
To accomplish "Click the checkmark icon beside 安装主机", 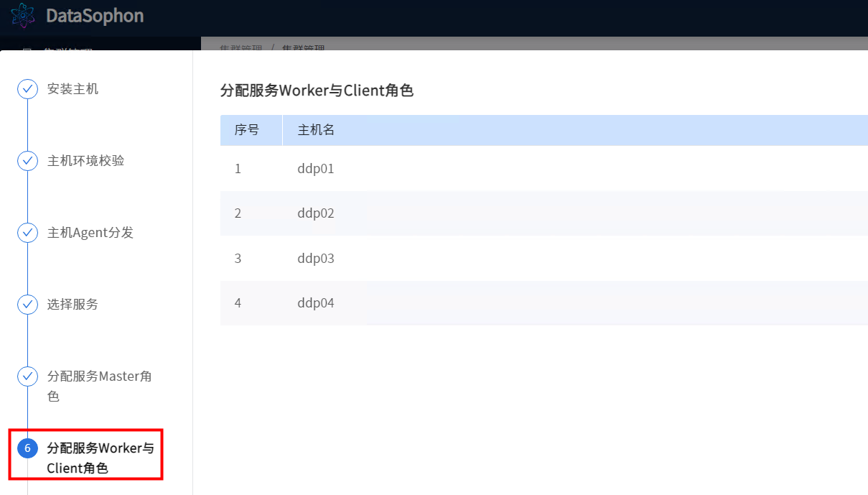I will pos(27,89).
